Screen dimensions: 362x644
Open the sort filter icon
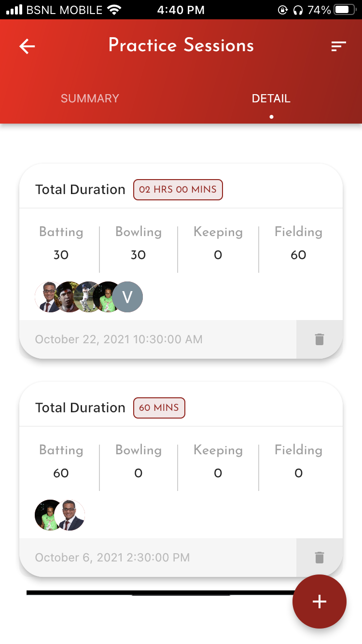tap(338, 46)
